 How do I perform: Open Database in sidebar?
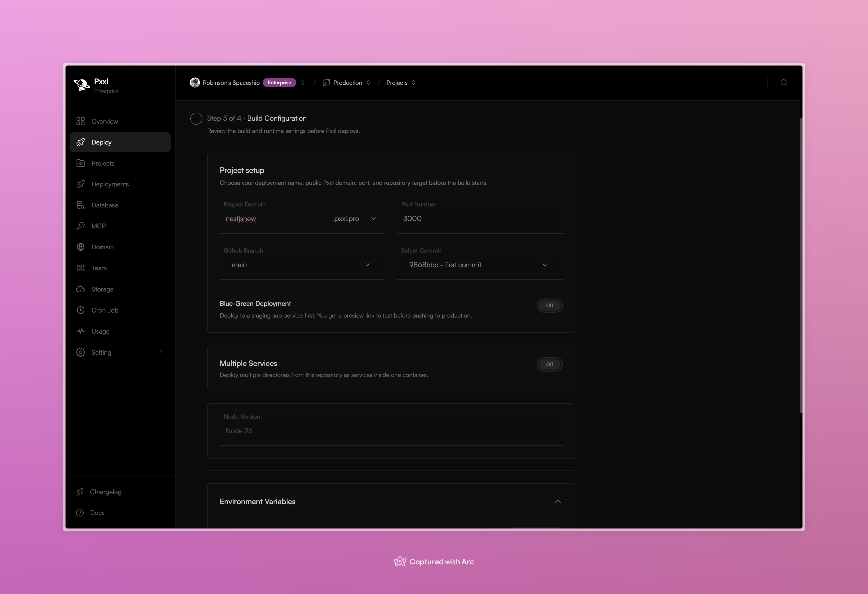click(x=120, y=205)
